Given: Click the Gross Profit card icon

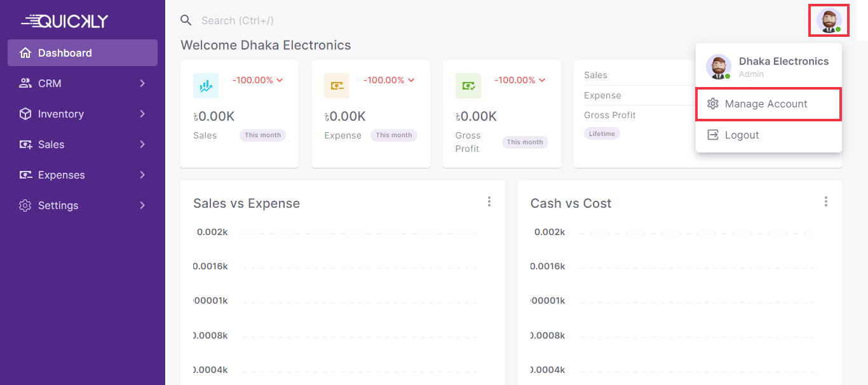Looking at the screenshot, I should 468,86.
